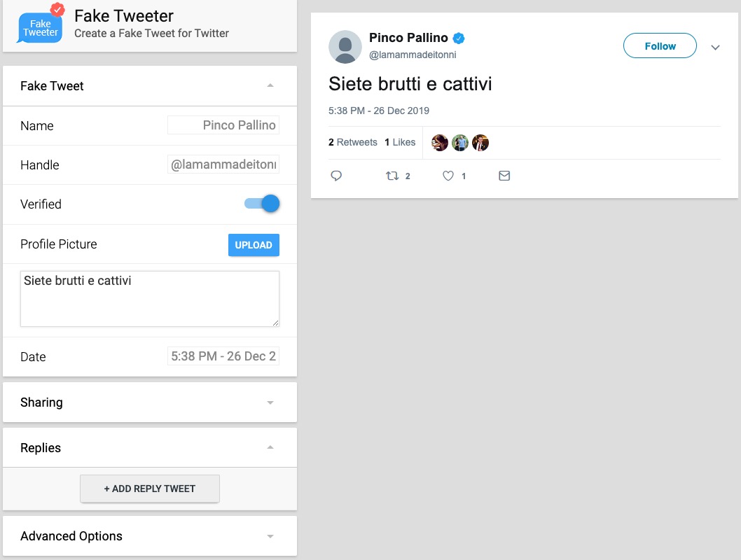Click the Follow button on the tweet
The height and width of the screenshot is (560, 741).
(x=660, y=46)
